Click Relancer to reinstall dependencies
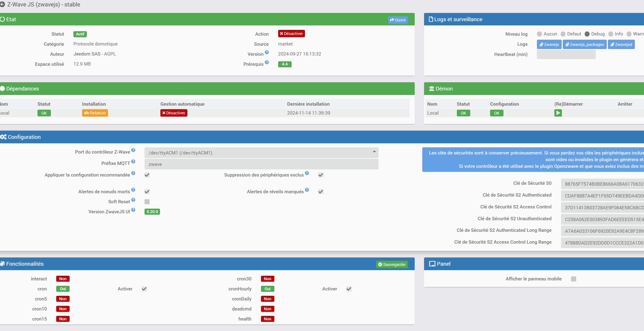This screenshot has height=331, width=644. [95, 113]
